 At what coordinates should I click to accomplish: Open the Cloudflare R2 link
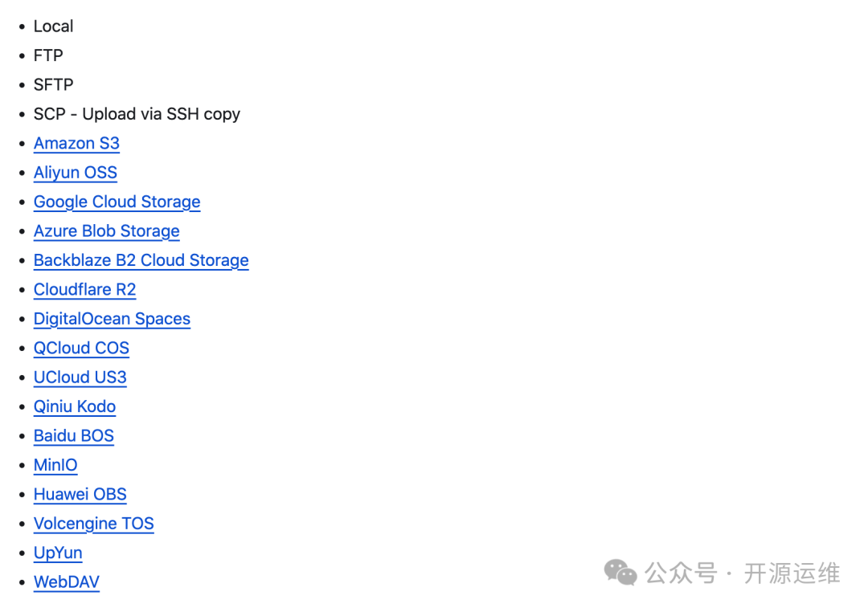[84, 290]
